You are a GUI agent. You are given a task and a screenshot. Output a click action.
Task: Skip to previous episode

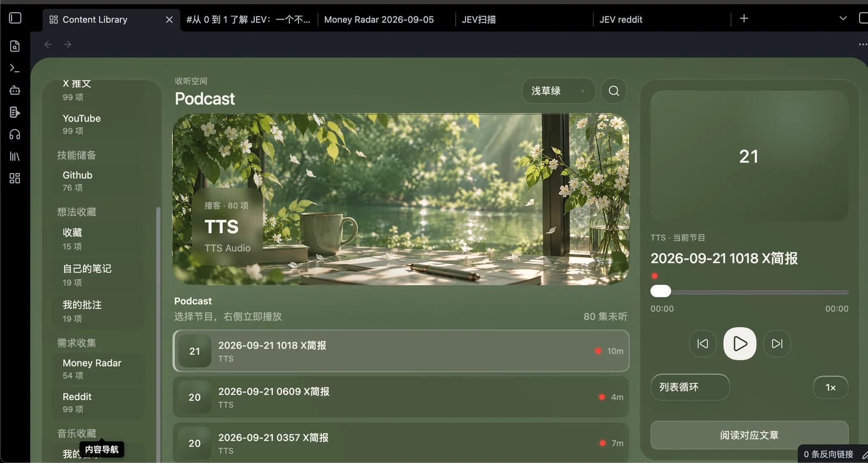click(x=702, y=344)
